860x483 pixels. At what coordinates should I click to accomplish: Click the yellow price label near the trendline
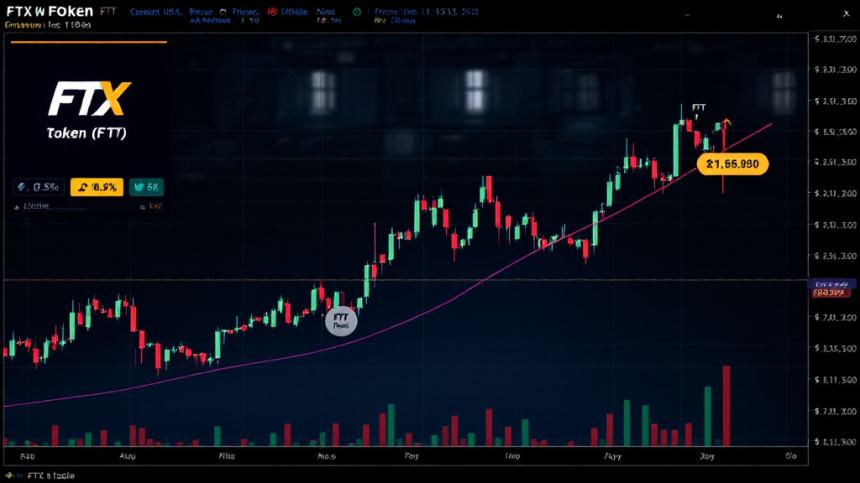click(x=733, y=164)
